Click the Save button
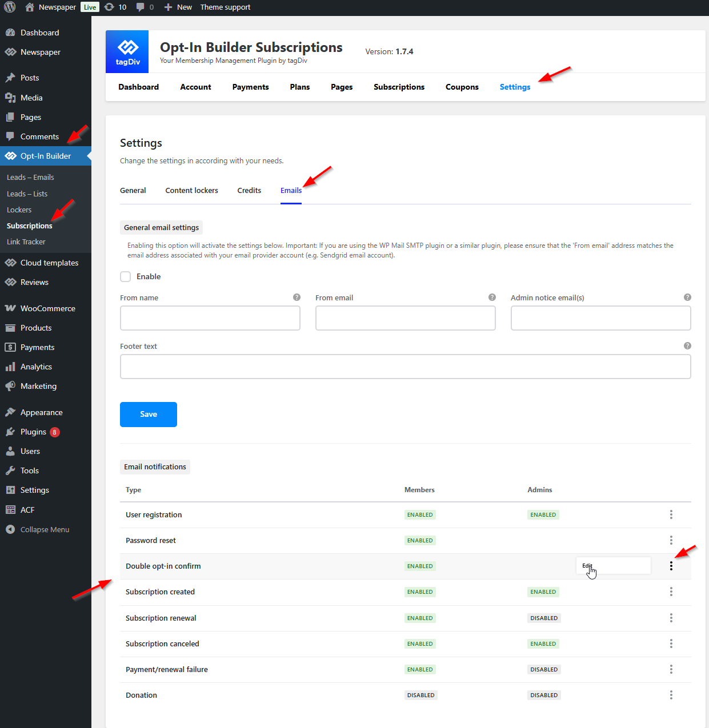709x728 pixels. point(148,414)
